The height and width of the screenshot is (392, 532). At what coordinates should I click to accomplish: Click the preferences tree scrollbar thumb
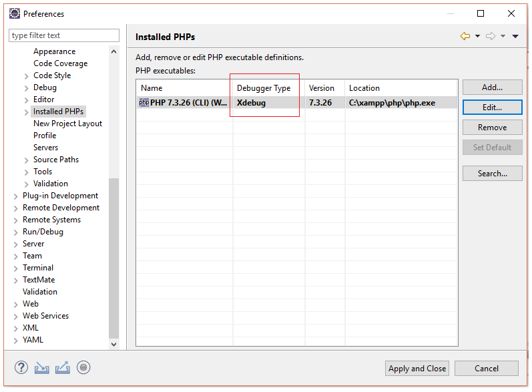pyautogui.click(x=113, y=258)
